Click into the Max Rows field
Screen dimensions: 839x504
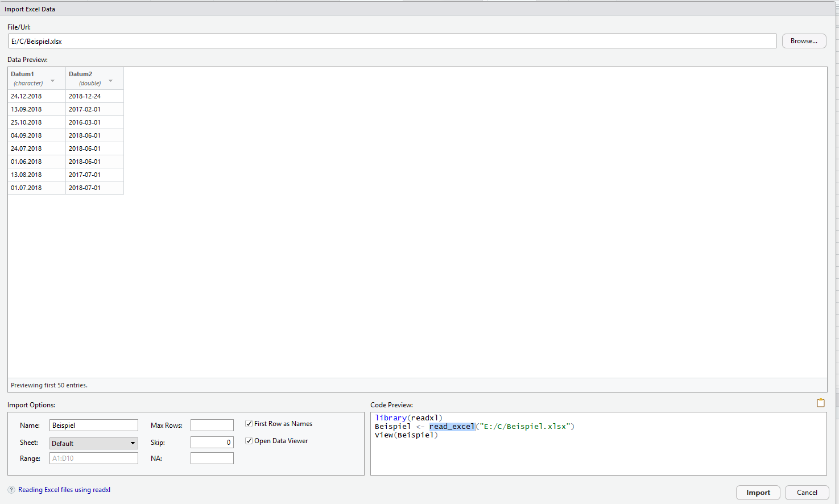[x=212, y=425]
